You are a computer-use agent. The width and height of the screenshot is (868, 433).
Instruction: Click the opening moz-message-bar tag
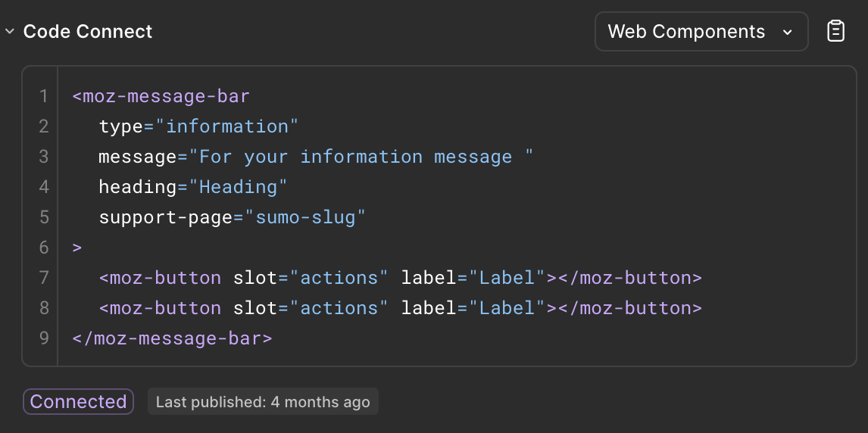(161, 96)
